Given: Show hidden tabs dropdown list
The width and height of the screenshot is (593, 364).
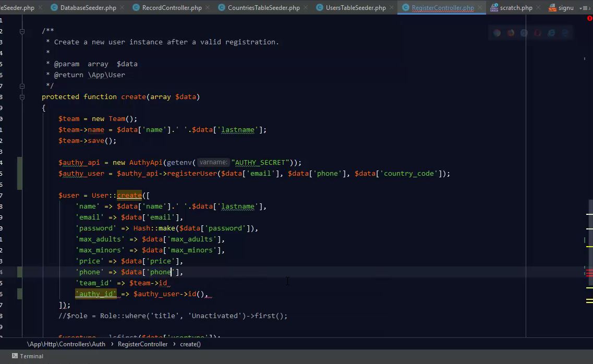Looking at the screenshot, I should pos(584,8).
